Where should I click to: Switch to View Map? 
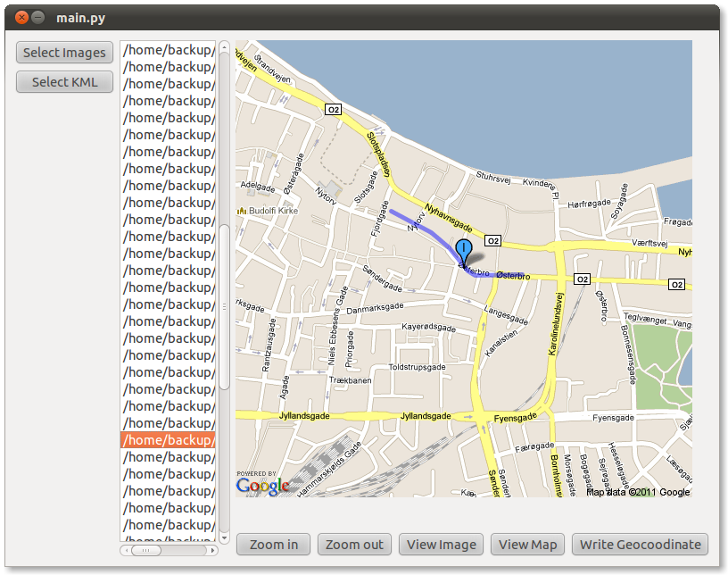pos(527,545)
